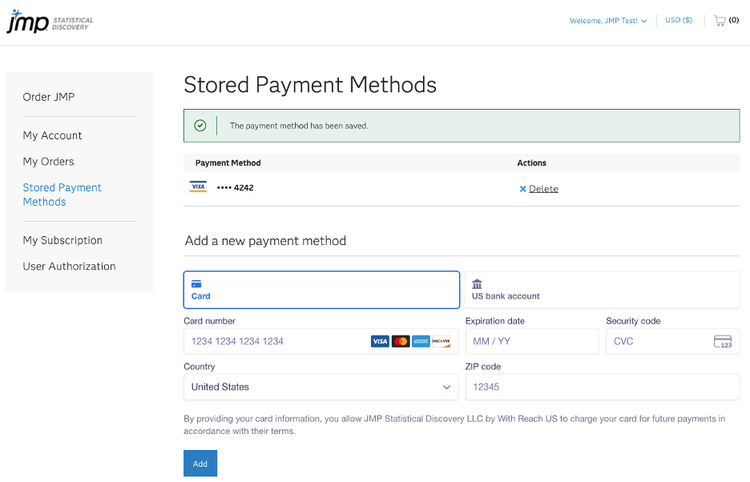Open the shopping cart icon
The width and height of the screenshot is (750, 482).
pos(720,20)
